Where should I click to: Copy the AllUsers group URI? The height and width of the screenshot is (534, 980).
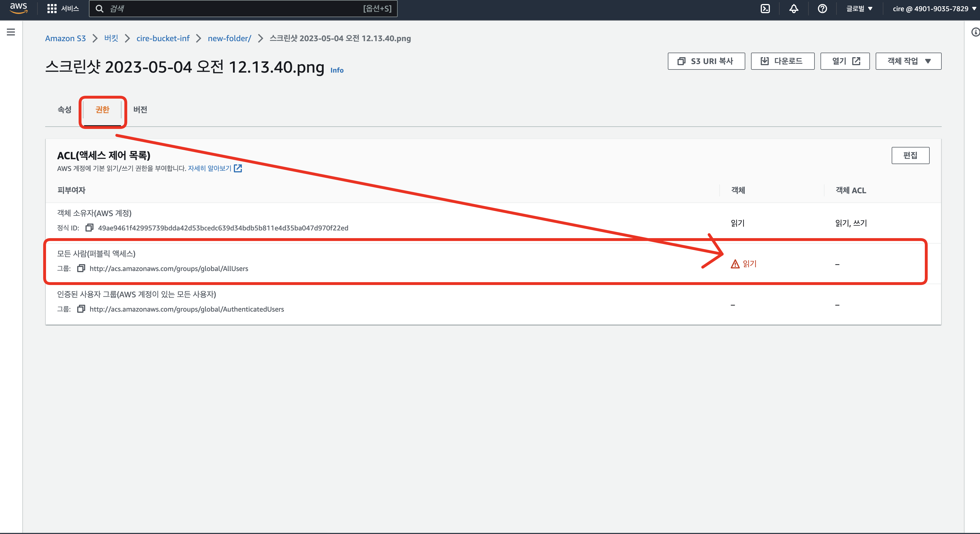coord(81,268)
